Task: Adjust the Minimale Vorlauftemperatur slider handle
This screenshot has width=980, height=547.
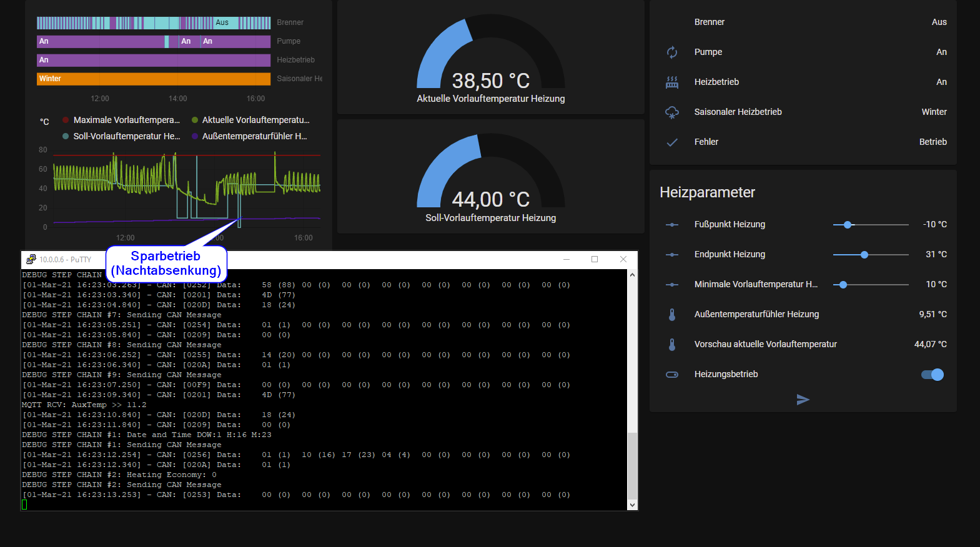Action: click(x=843, y=284)
